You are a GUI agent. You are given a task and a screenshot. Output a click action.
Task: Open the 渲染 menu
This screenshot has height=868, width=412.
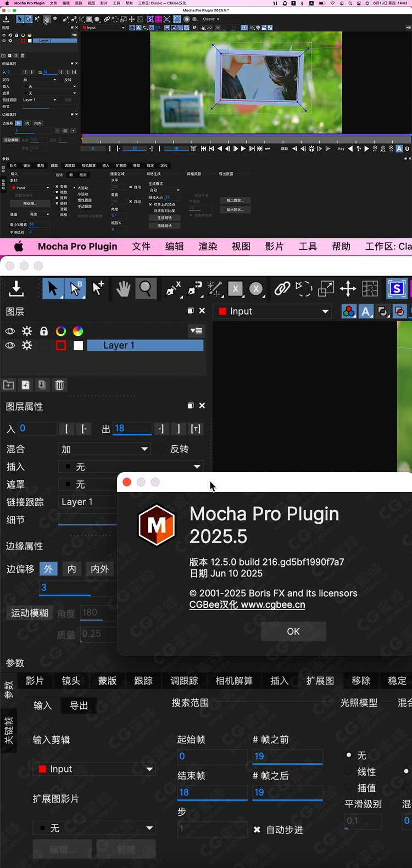coord(208,247)
